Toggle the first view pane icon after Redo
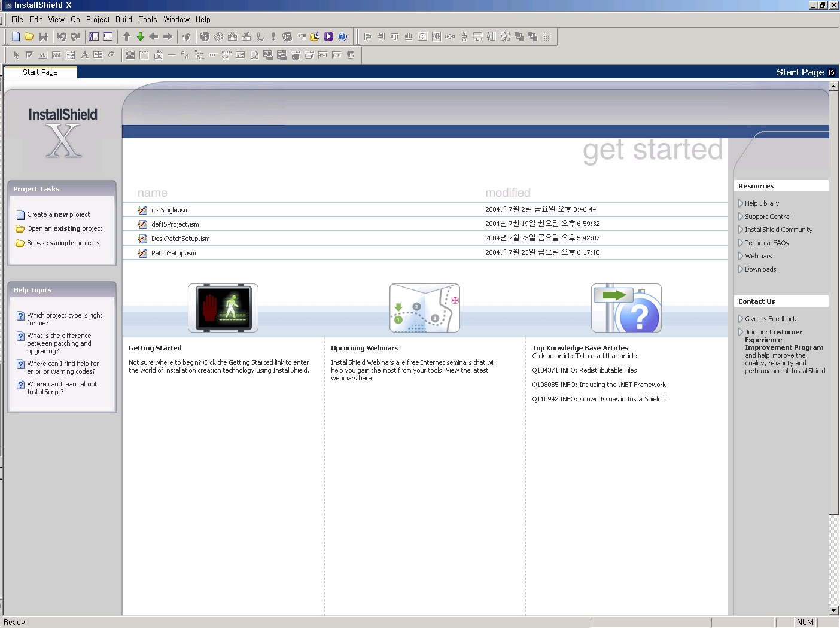Viewport: 840px width, 628px height. tap(94, 36)
